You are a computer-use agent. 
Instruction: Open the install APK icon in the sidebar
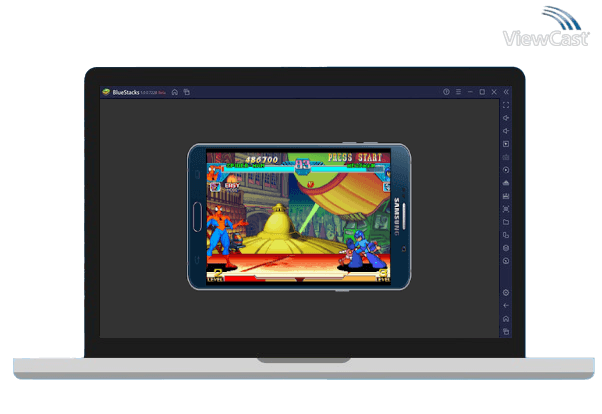[x=506, y=183]
